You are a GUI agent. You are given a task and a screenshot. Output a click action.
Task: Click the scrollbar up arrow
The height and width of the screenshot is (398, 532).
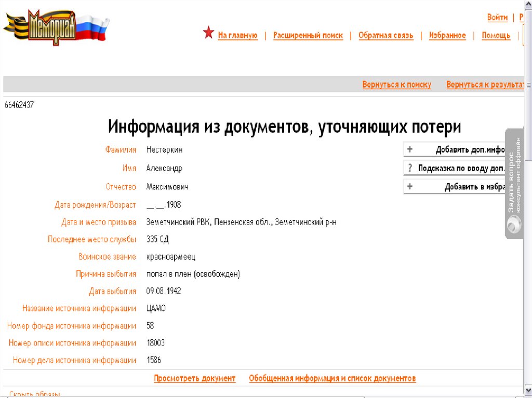(528, 4)
